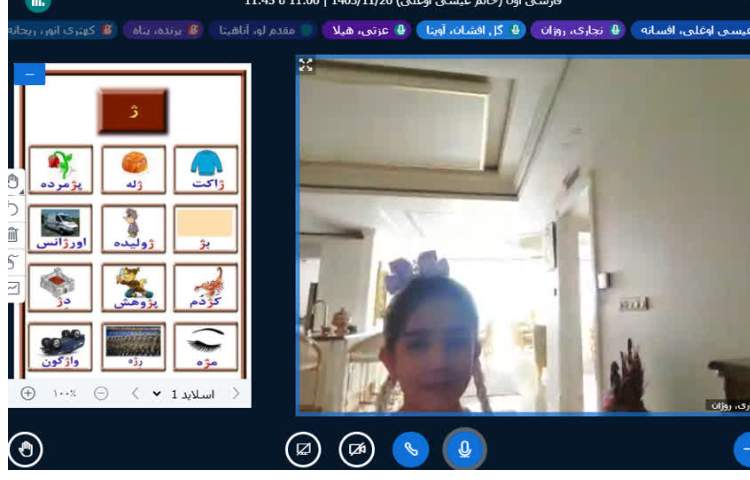The image size is (750, 480).
Task: Mute the microphone button
Action: (x=464, y=449)
